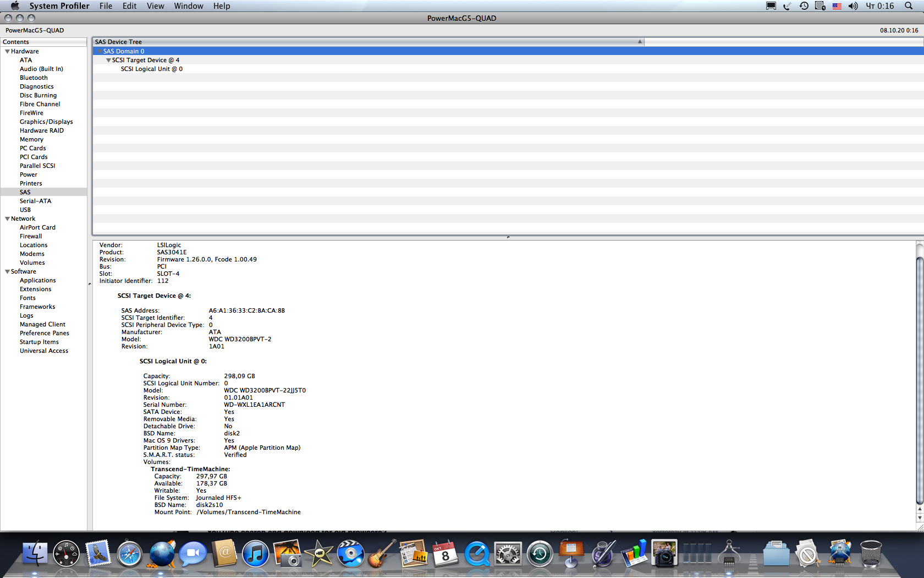Select USB under Hardware
Viewport: 924px width, 578px height.
pos(25,210)
